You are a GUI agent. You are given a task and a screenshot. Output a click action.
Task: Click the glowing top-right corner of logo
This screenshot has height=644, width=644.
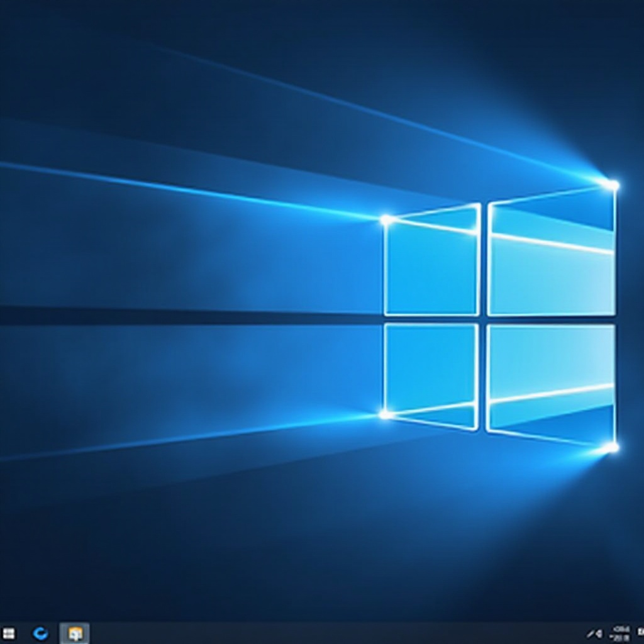tap(611, 185)
